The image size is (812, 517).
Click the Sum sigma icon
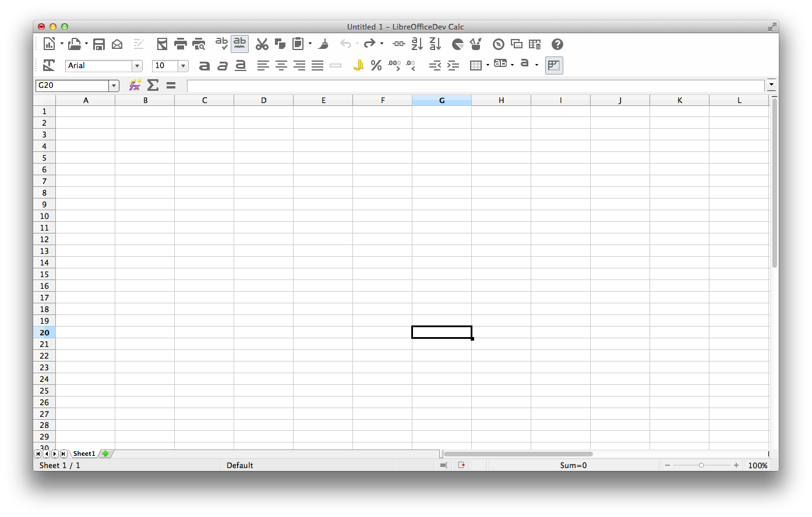coord(153,86)
